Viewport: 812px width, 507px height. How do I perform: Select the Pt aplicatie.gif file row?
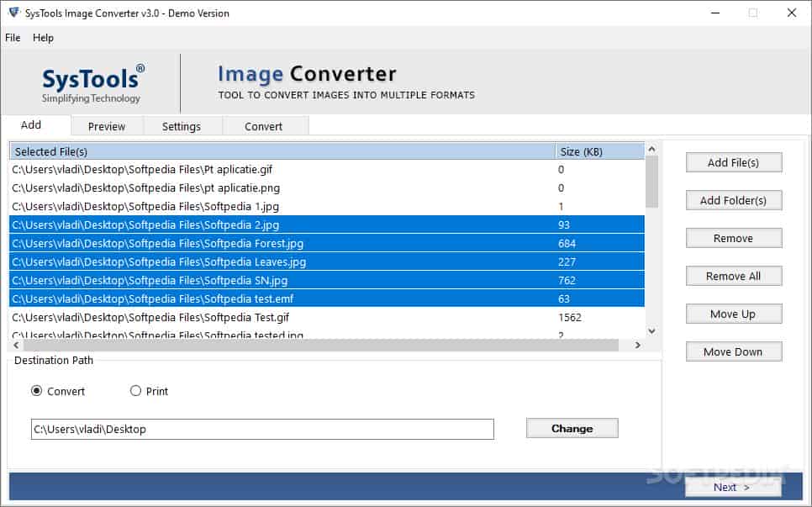click(327, 169)
